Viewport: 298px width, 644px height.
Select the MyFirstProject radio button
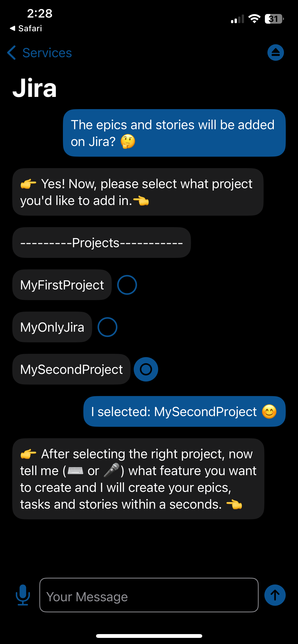coord(127,285)
